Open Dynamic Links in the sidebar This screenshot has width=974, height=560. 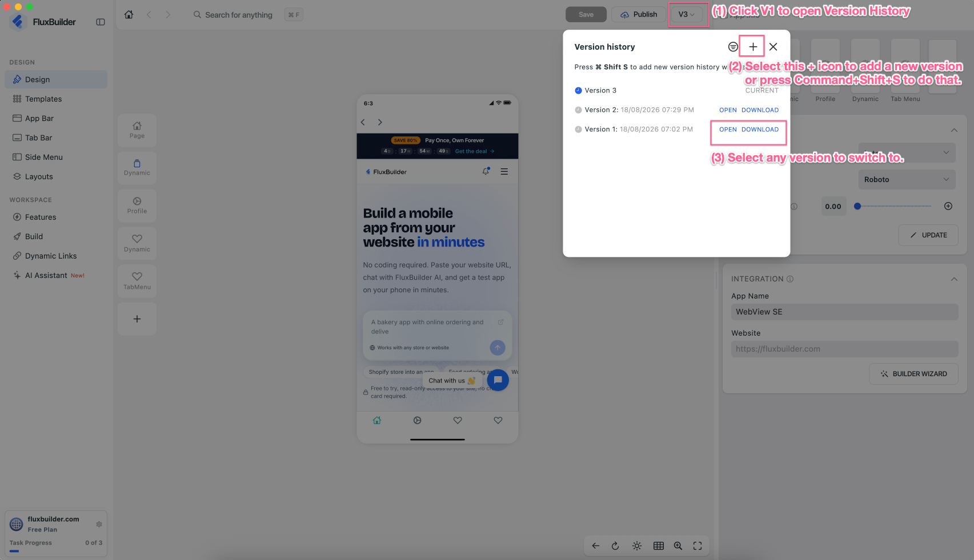pos(56,256)
